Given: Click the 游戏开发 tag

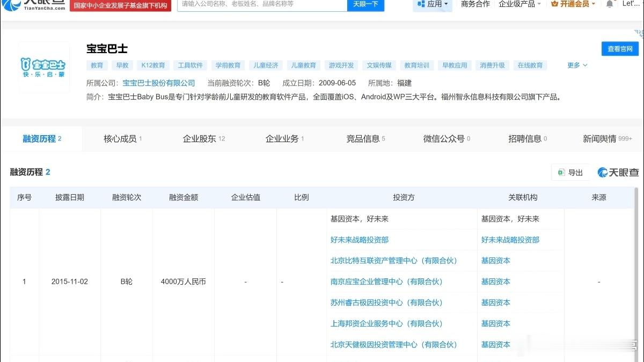Looking at the screenshot, I should point(341,65).
